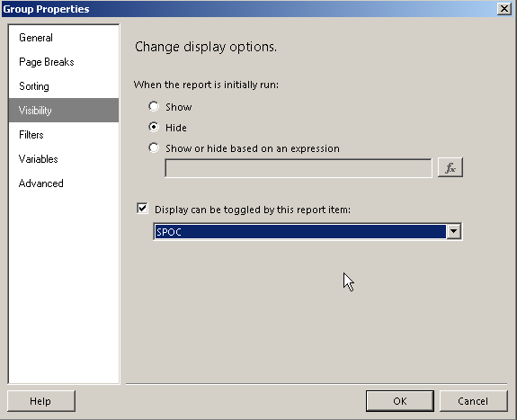Select the Visibility page

click(x=64, y=111)
